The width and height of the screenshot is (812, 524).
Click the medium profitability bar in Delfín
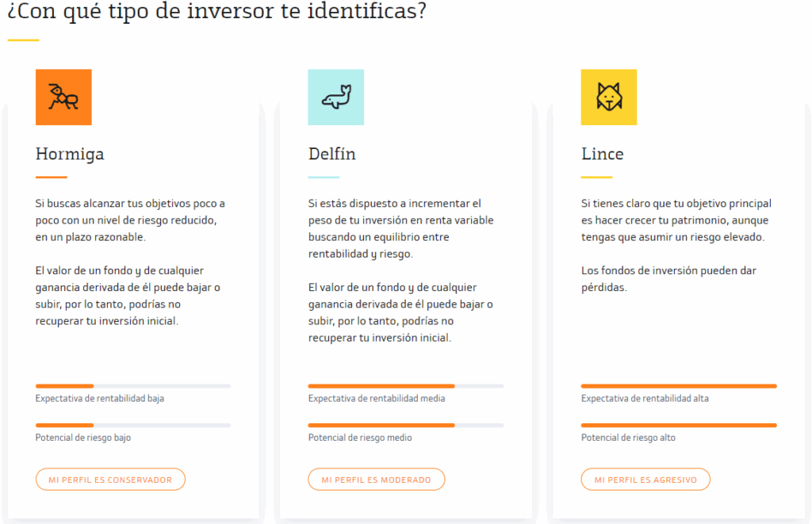(406, 386)
